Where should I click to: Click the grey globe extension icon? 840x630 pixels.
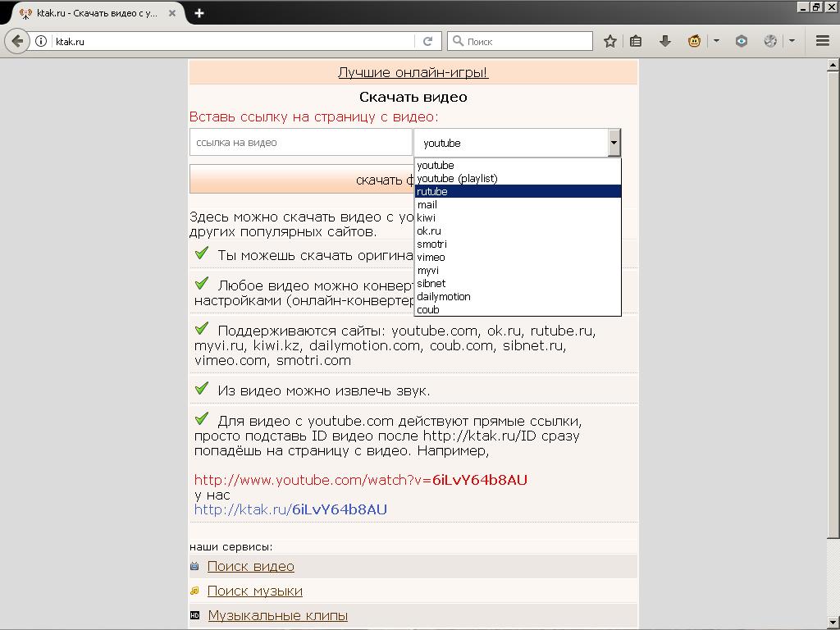point(770,41)
